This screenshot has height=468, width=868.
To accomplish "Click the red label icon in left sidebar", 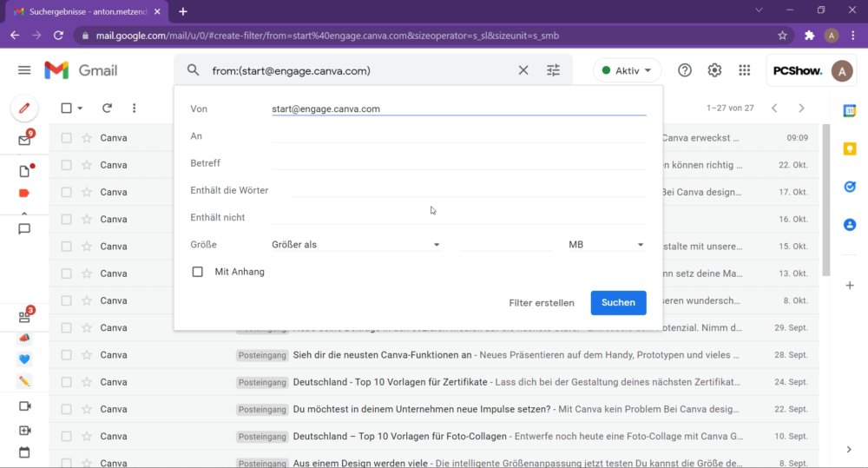I will tap(23, 194).
